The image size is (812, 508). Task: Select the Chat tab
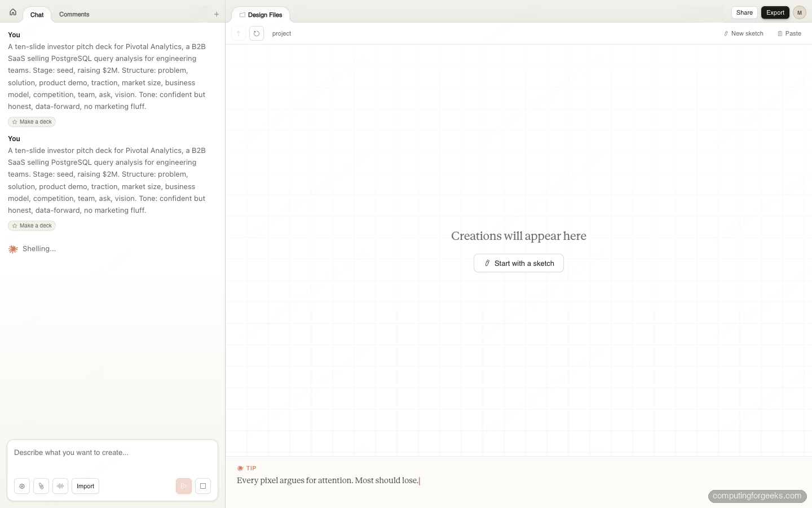click(x=37, y=15)
